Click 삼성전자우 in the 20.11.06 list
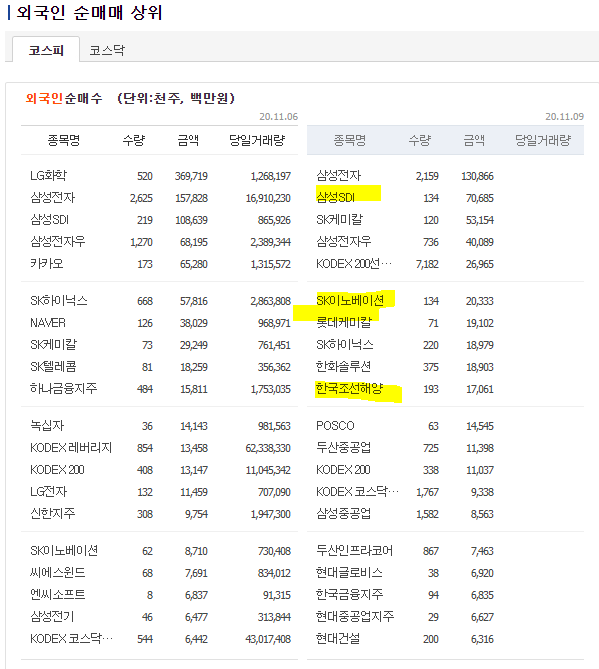599x669 pixels. click(58, 241)
